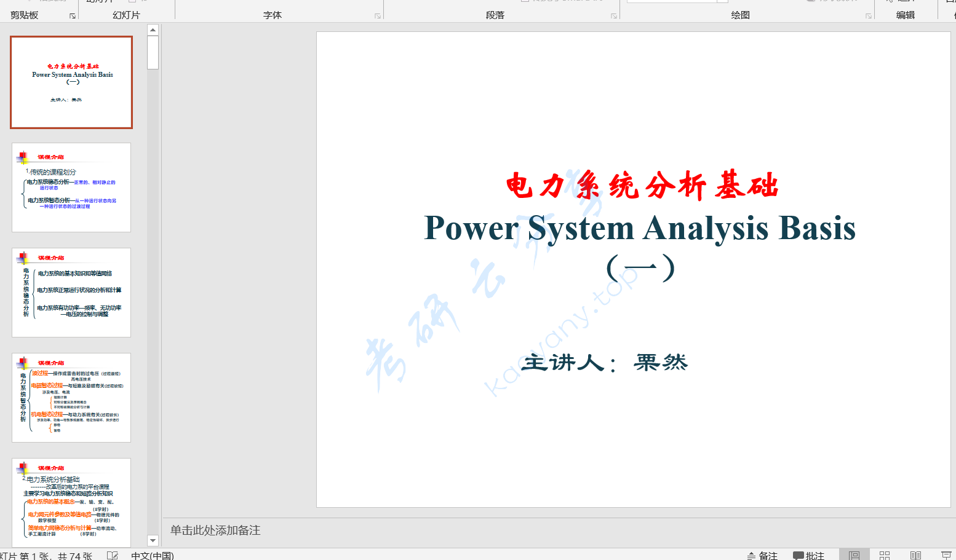Click scroll-down arrow of thumbnail pane
The width and height of the screenshot is (956, 560).
point(153,541)
